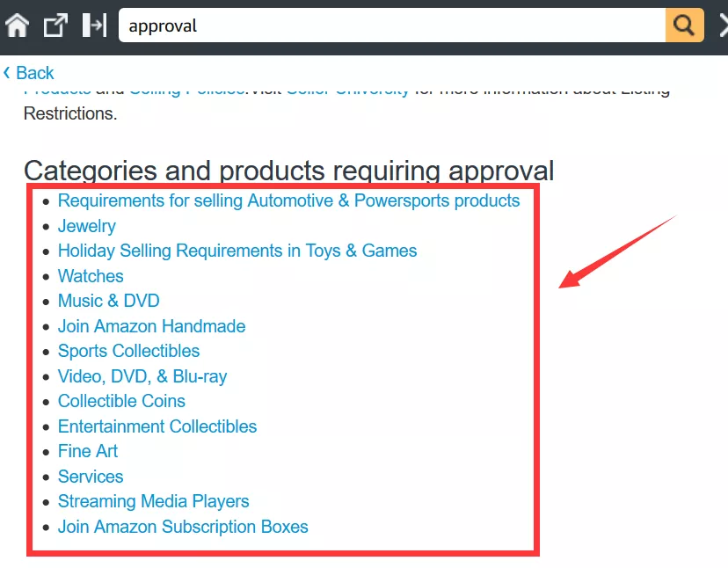Open the Jewelry category link

click(87, 226)
